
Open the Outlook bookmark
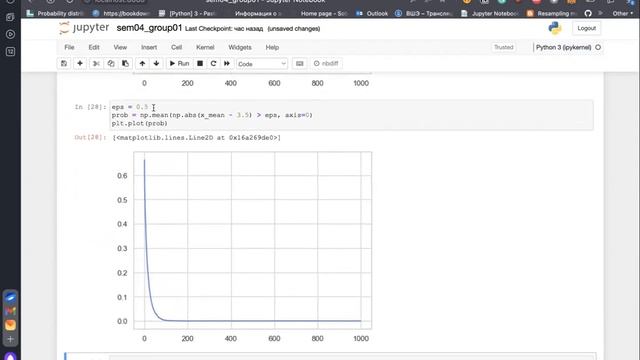pyautogui.click(x=372, y=13)
